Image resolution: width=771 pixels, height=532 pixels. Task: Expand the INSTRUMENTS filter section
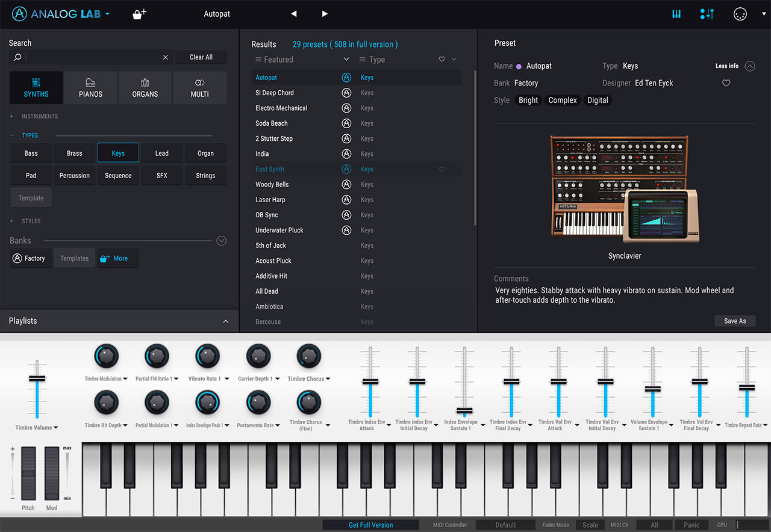coord(11,116)
